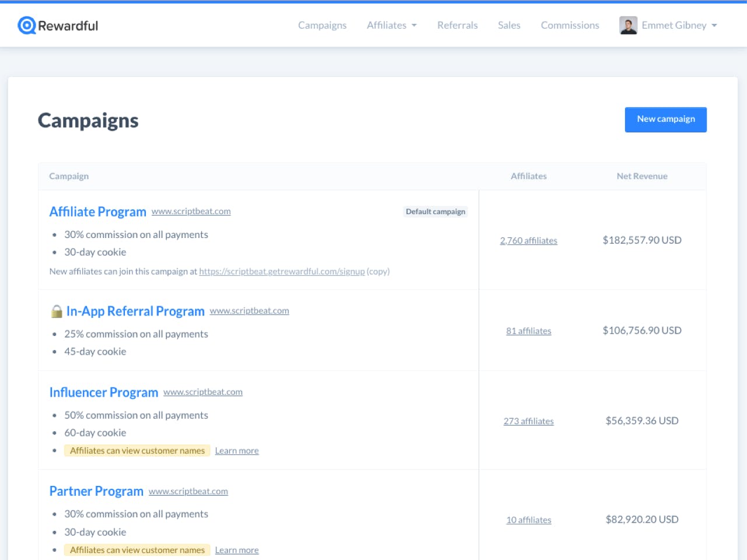This screenshot has height=560, width=747.
Task: Open the Partner Program campaign title
Action: [96, 491]
